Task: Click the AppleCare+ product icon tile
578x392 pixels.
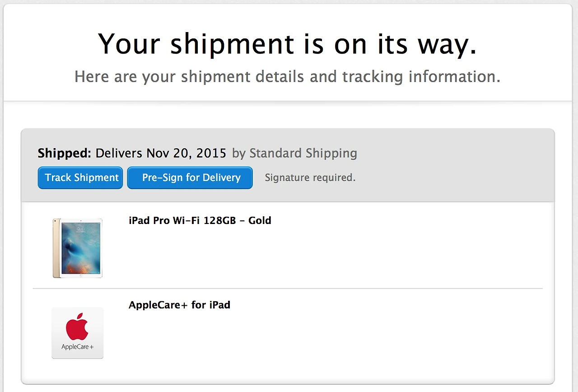Action: pyautogui.click(x=78, y=333)
